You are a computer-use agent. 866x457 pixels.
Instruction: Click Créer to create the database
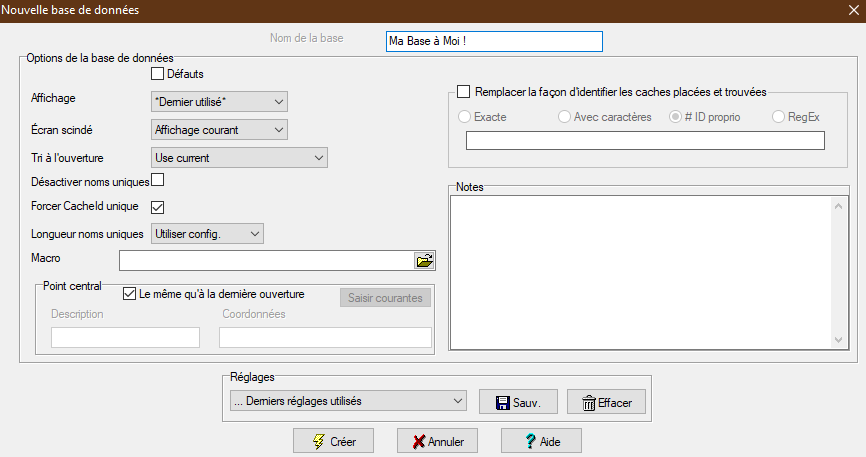pos(334,441)
